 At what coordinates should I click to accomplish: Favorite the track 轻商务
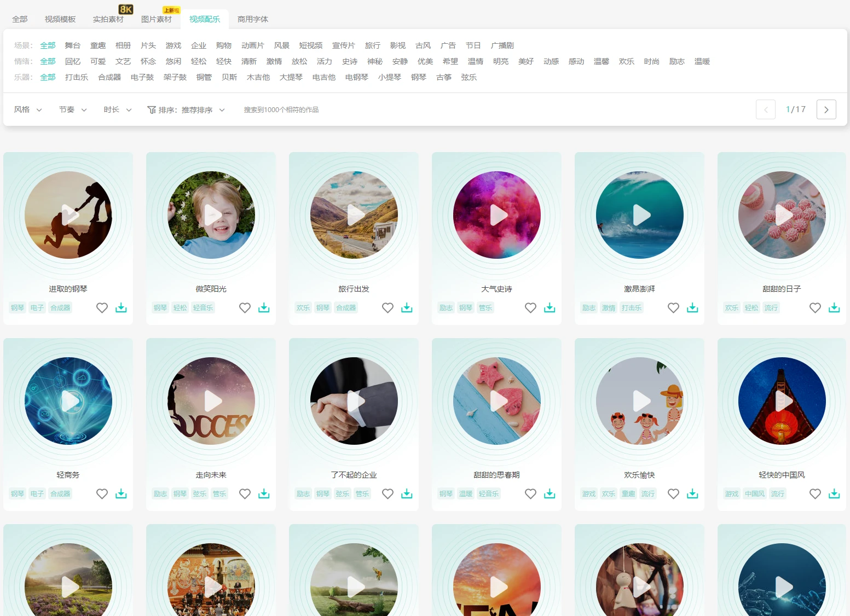[102, 494]
